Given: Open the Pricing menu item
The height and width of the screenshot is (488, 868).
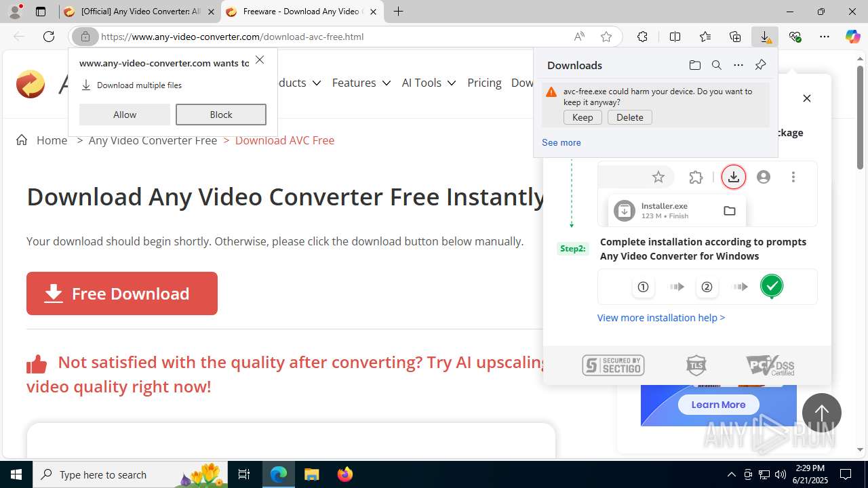Looking at the screenshot, I should coord(484,83).
